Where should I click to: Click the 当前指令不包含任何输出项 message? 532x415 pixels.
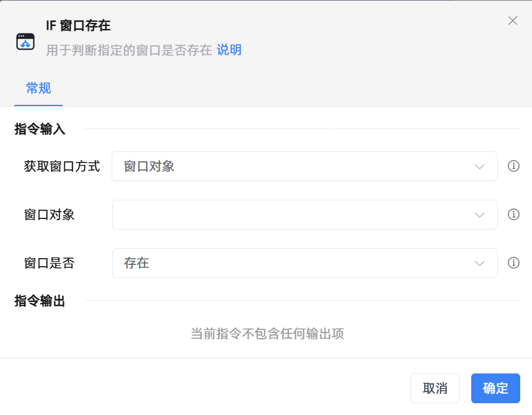(x=267, y=334)
